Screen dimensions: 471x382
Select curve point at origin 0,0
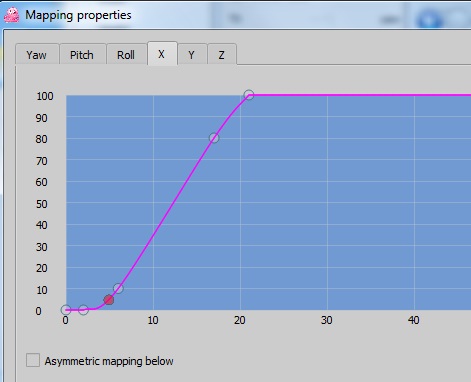pos(66,310)
